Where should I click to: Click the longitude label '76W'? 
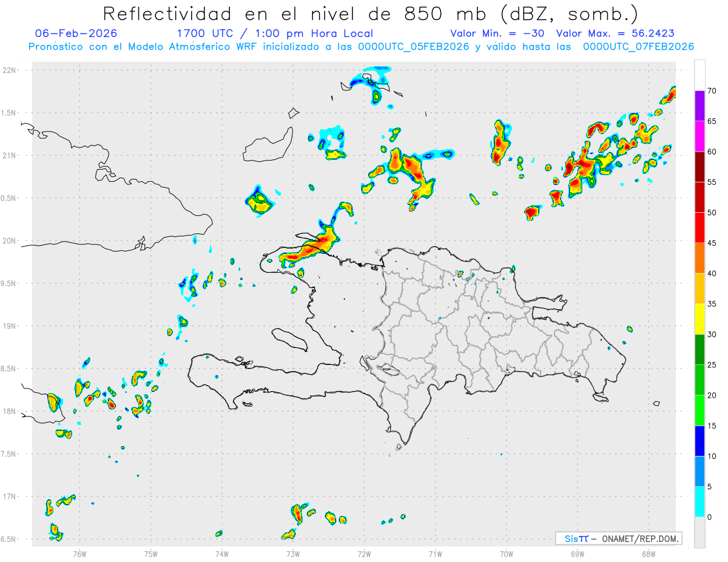pos(79,554)
